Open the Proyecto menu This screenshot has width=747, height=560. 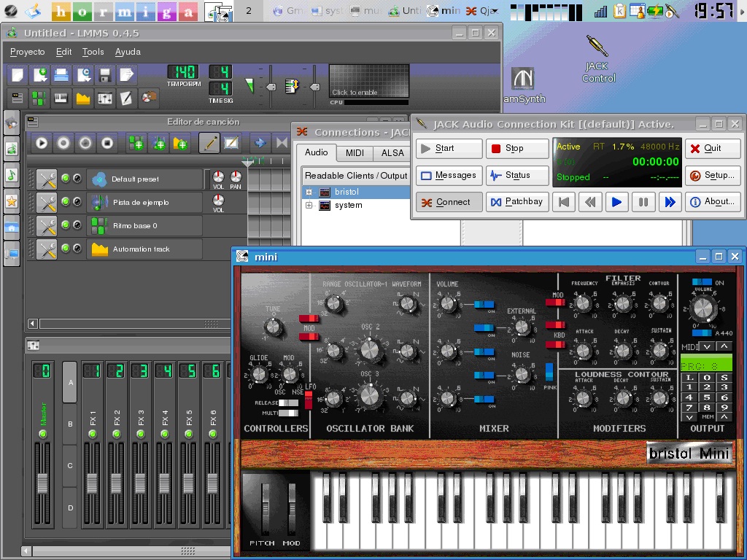click(x=28, y=52)
